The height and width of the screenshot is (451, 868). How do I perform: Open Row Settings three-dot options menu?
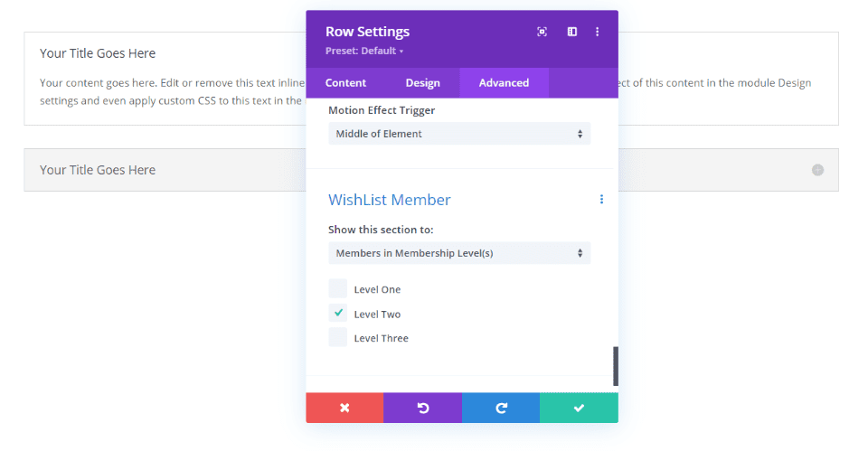coord(598,32)
